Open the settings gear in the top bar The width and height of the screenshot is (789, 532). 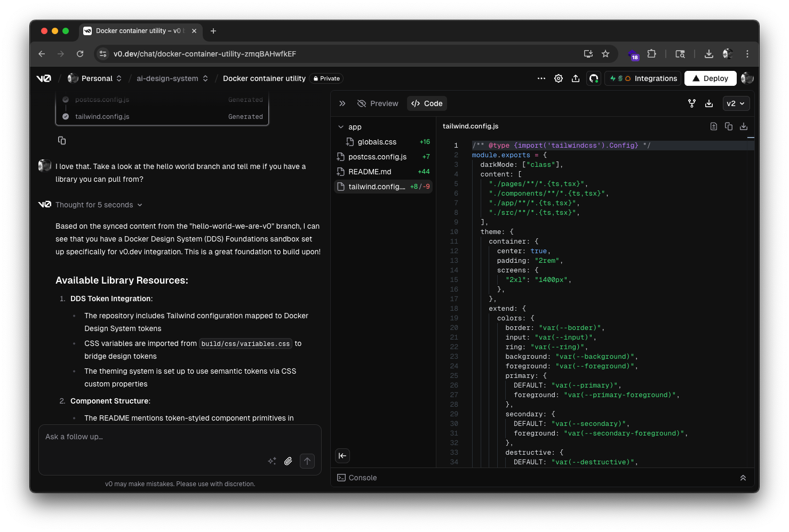tap(558, 78)
